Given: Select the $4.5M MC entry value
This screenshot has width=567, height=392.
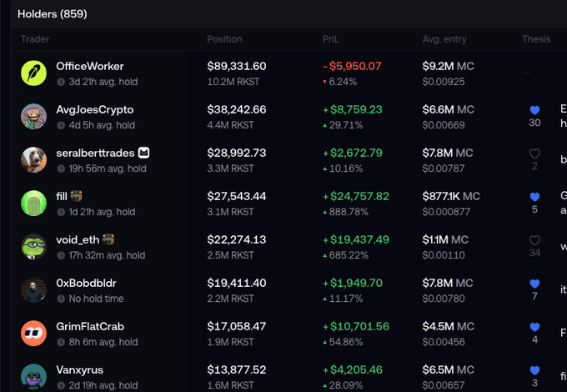Looking at the screenshot, I should 448,327.
